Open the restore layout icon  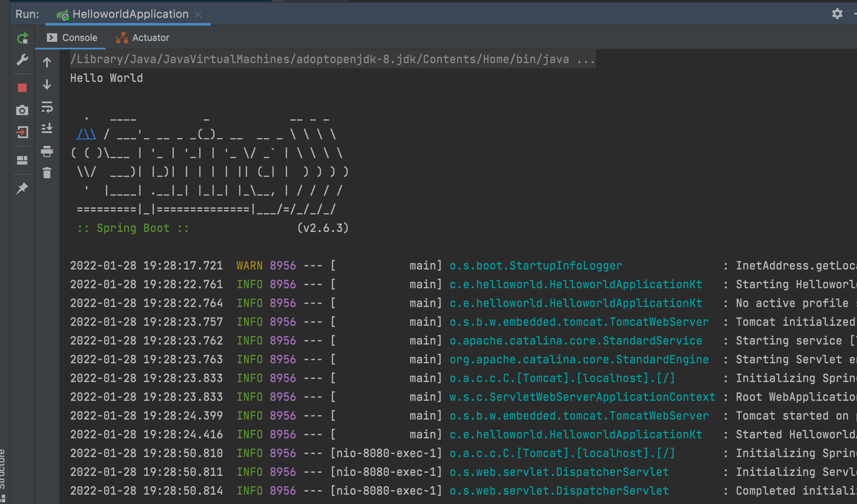pyautogui.click(x=22, y=160)
